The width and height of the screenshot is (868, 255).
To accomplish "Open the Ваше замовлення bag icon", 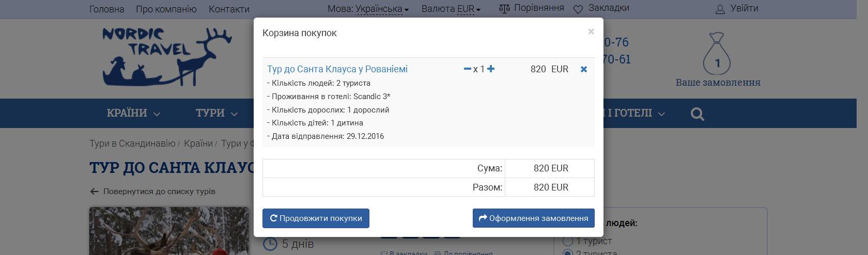I will pyautogui.click(x=717, y=54).
